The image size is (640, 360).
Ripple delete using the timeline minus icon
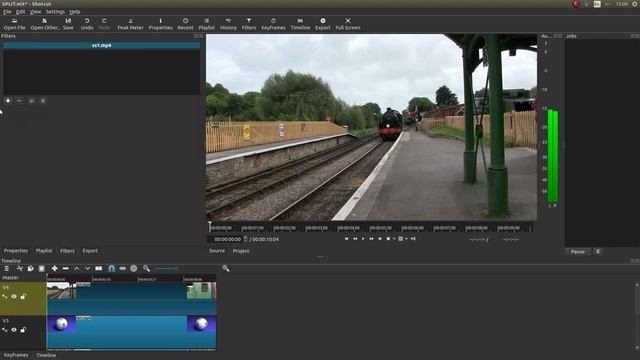tap(65, 268)
